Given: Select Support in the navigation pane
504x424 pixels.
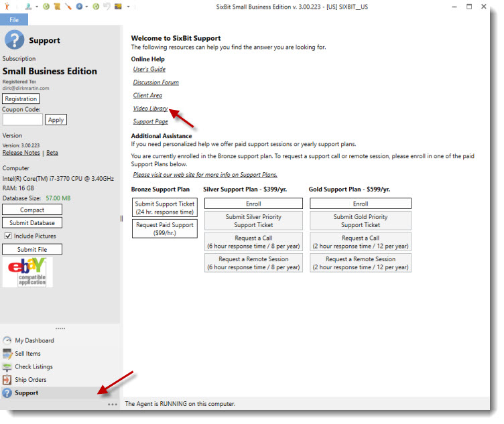Looking at the screenshot, I should (60, 393).
